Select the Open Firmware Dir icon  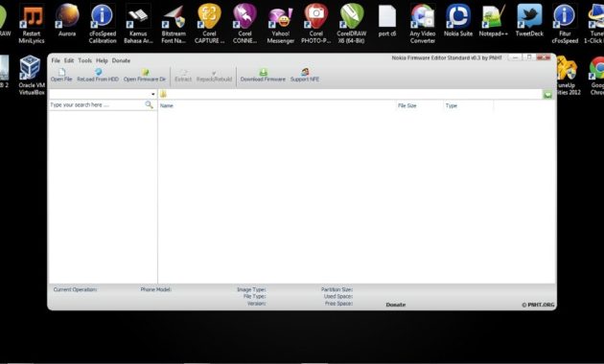coord(145,75)
